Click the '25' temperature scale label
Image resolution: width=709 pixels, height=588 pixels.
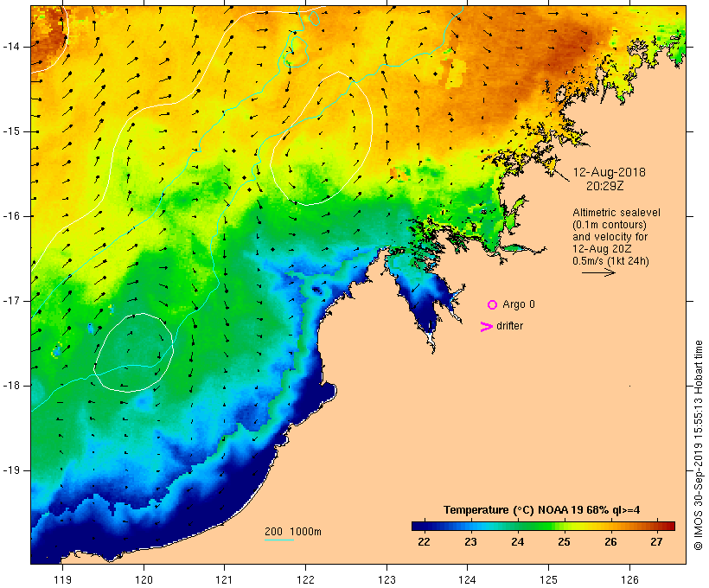point(564,542)
